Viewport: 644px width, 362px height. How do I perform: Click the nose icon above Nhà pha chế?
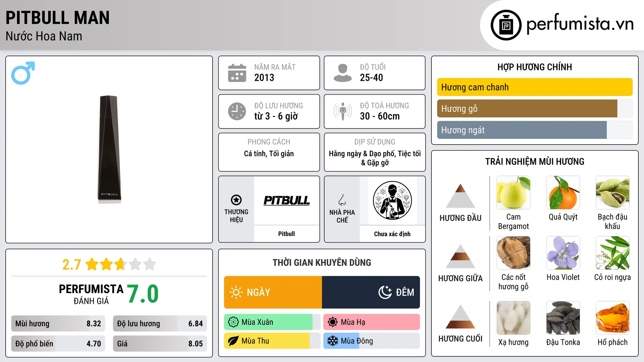(342, 200)
